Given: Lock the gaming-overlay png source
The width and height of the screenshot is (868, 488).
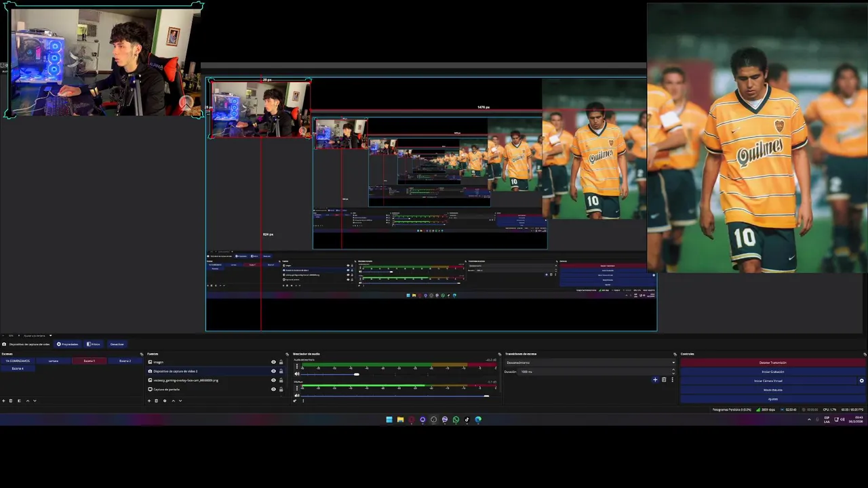Looking at the screenshot, I should click(x=281, y=380).
